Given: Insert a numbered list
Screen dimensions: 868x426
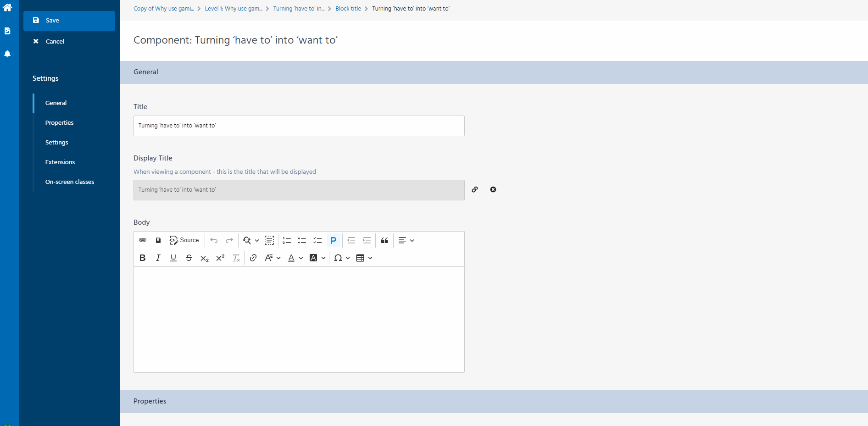Looking at the screenshot, I should (x=286, y=240).
